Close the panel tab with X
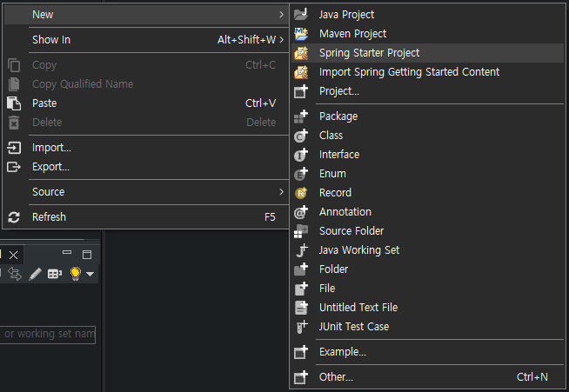569x392 pixels. coord(13,256)
